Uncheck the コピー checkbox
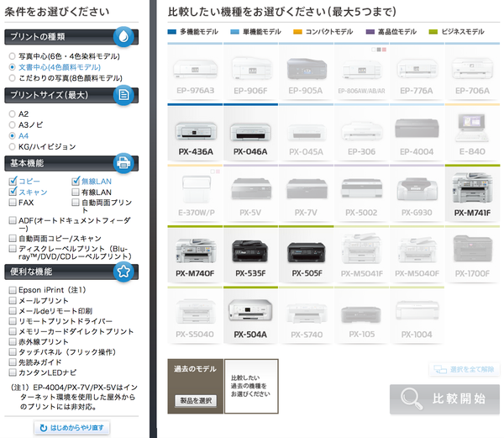The height and width of the screenshot is (438, 504). [13, 182]
